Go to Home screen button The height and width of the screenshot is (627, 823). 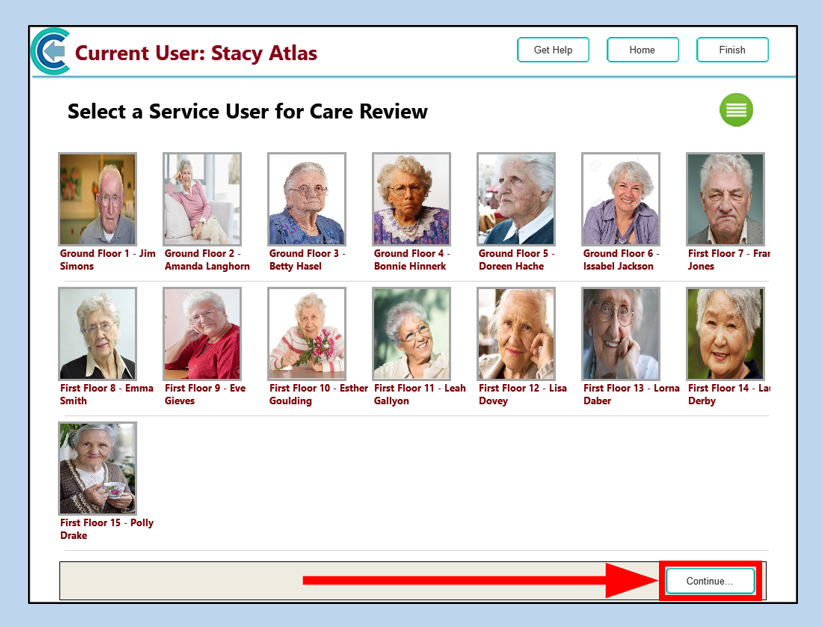click(642, 50)
